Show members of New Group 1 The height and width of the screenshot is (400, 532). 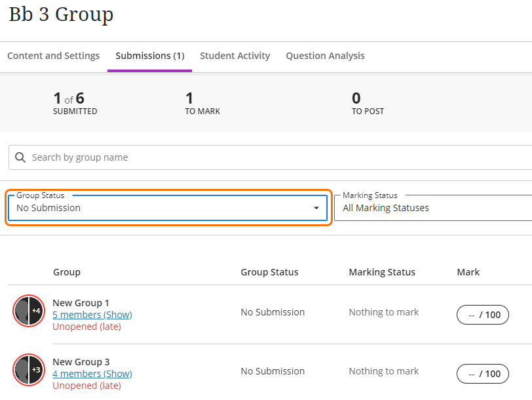click(92, 315)
